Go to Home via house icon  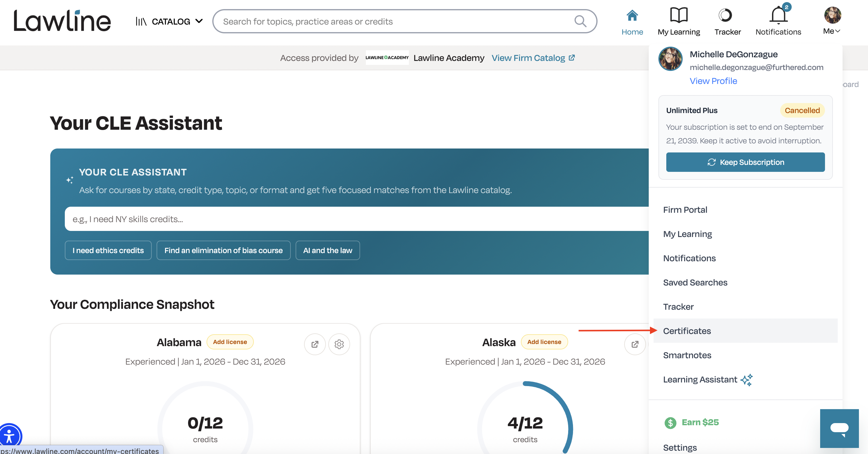(x=632, y=15)
